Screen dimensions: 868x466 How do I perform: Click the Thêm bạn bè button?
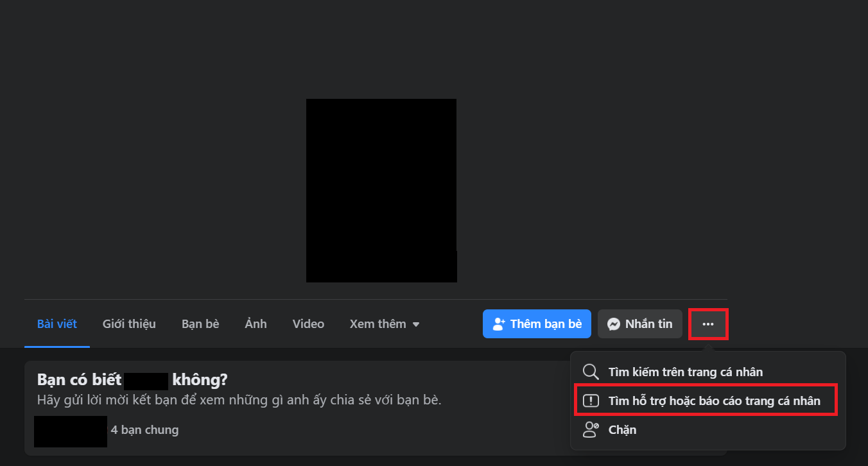pos(537,324)
